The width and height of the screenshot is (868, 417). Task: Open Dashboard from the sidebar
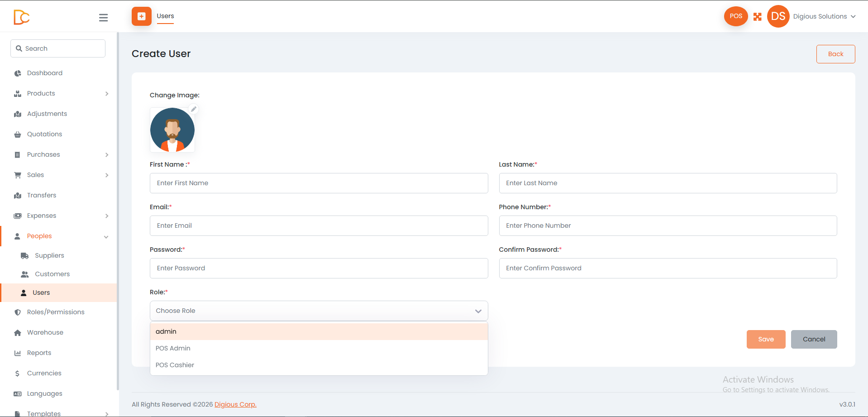[x=45, y=73]
